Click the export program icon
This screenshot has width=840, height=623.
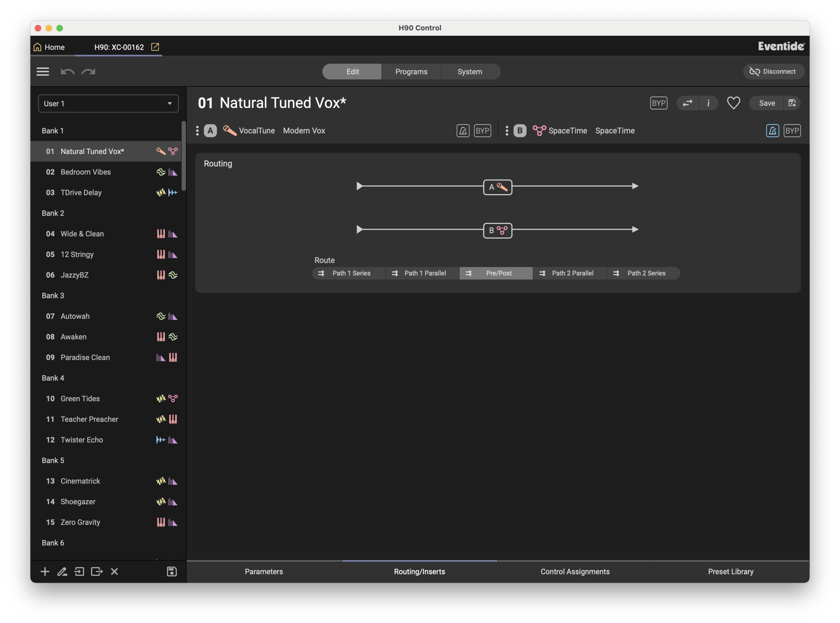click(97, 572)
